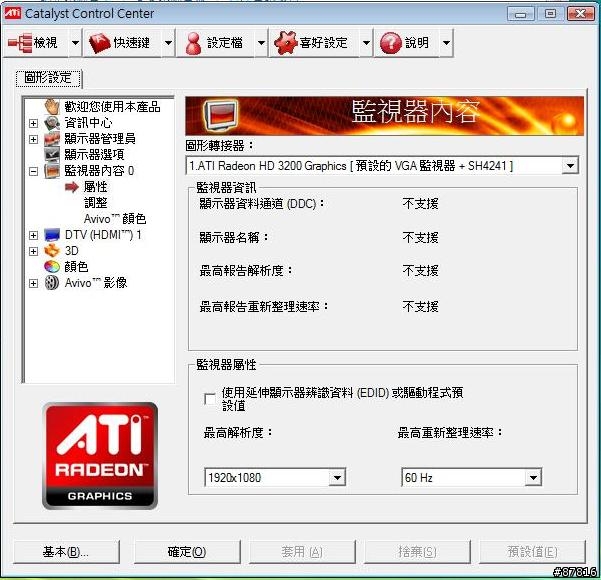Click the DTV (HDMI) 1 blue screen icon
Screen dimensions: 601x580
click(52, 235)
